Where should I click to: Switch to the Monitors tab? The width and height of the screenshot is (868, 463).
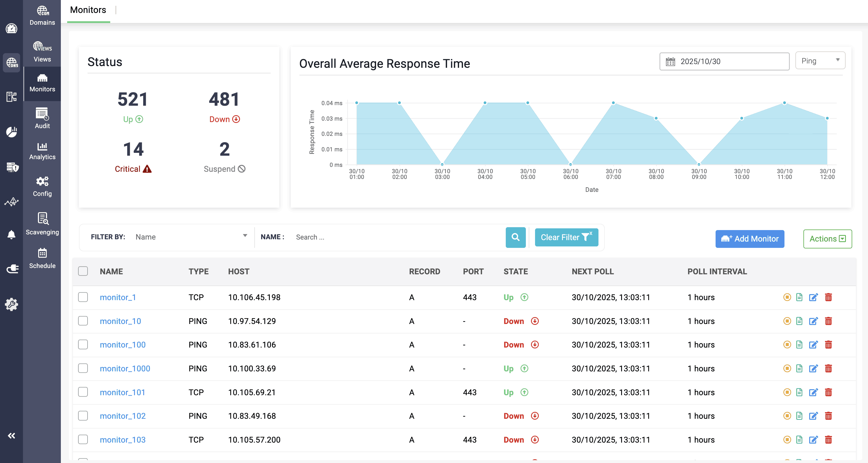pyautogui.click(x=88, y=10)
